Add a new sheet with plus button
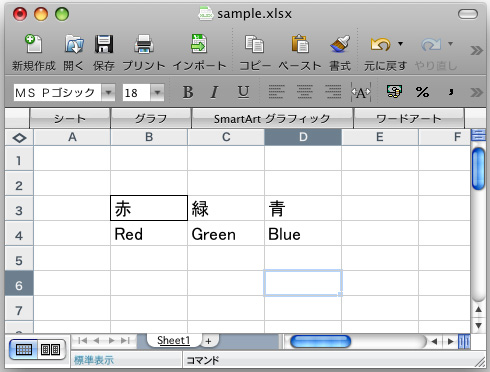 208,341
